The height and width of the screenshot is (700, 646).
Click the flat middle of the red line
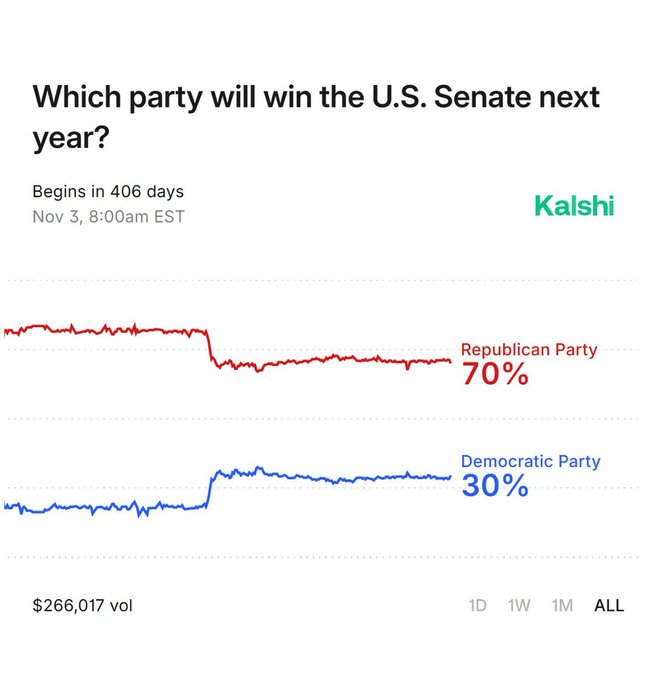click(x=330, y=360)
